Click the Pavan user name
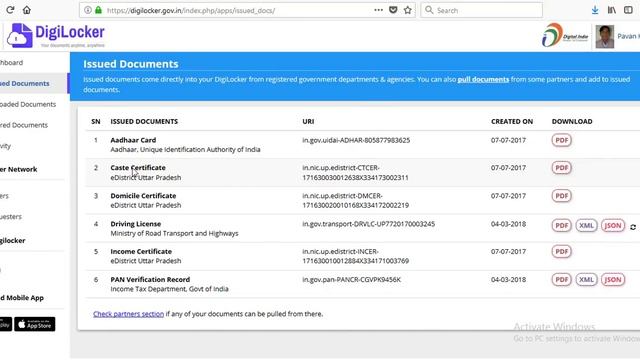 [x=628, y=36]
